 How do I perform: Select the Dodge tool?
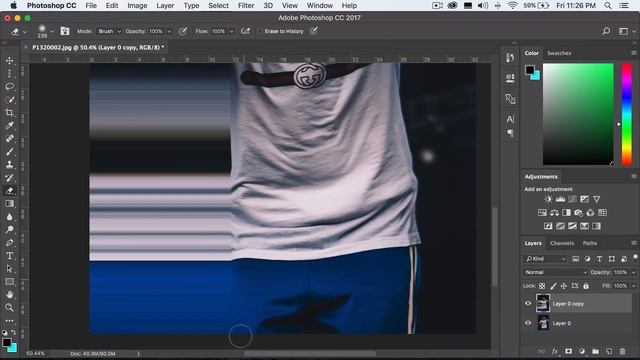click(9, 230)
